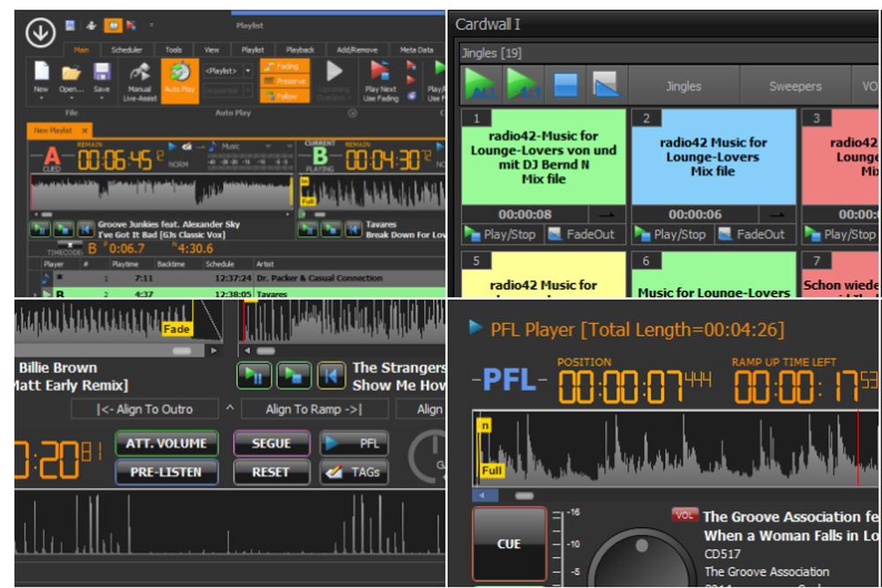This screenshot has width=882, height=588.
Task: Expand the Open button dropdown arrow
Action: (x=71, y=98)
